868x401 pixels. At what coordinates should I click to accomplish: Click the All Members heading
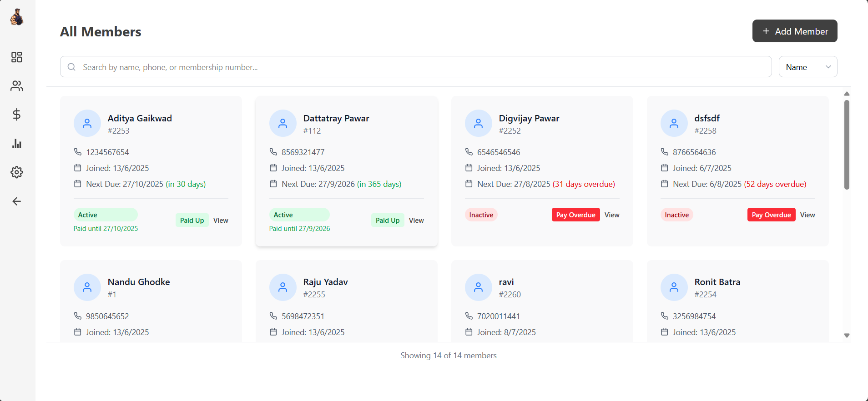pyautogui.click(x=101, y=32)
